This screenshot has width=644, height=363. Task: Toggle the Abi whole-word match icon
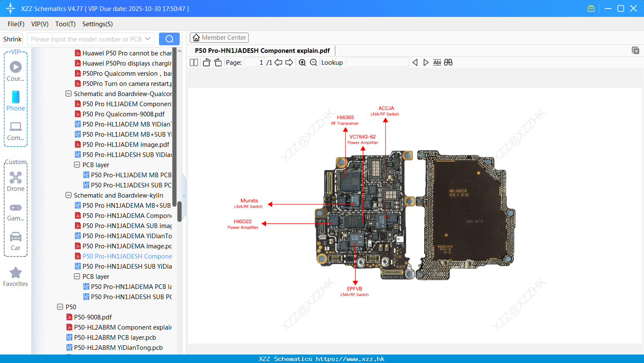coord(437,62)
